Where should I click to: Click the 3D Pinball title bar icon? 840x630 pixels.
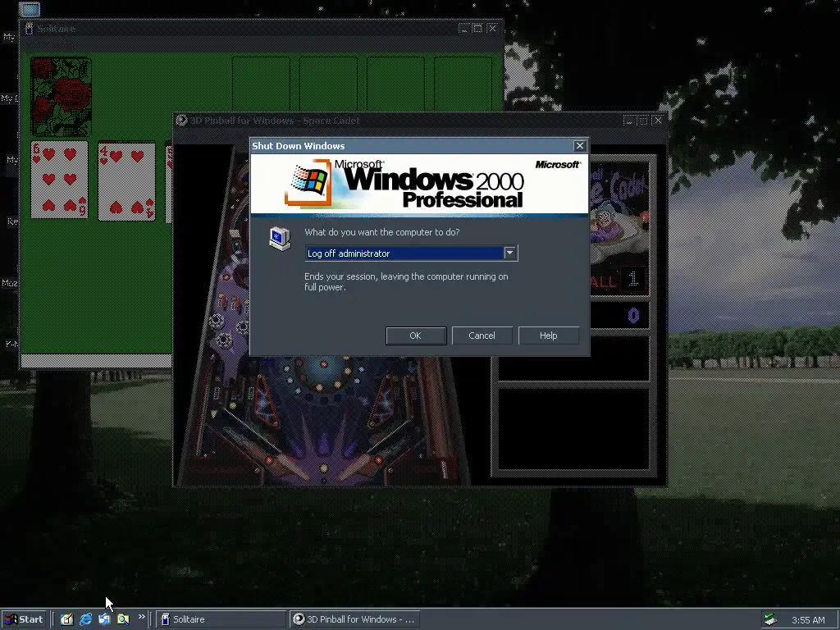pos(181,121)
